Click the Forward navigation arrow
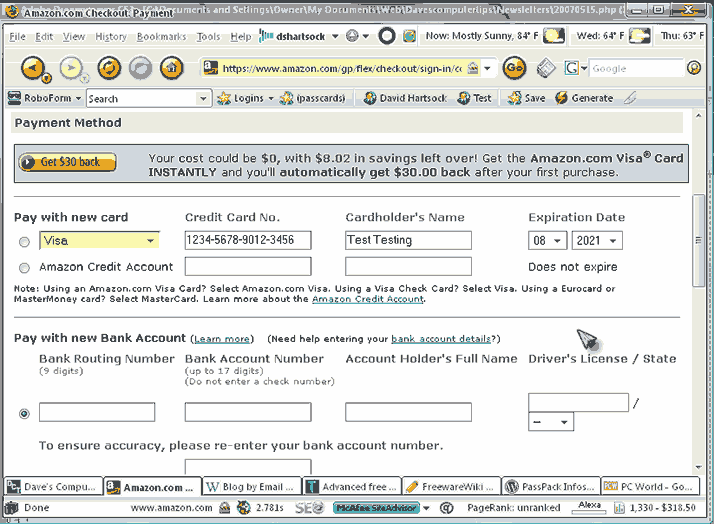Image resolution: width=714 pixels, height=524 pixels. pos(71,68)
